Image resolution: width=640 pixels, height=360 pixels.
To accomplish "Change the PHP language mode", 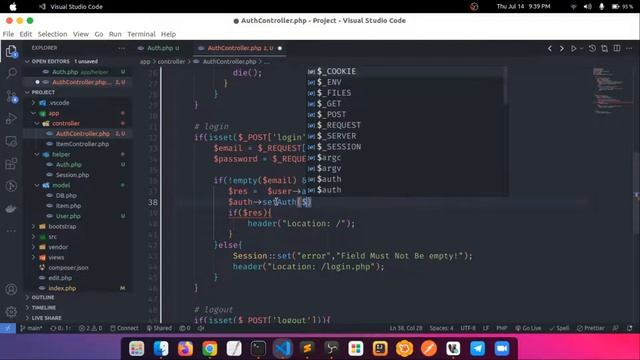I will tap(502, 328).
